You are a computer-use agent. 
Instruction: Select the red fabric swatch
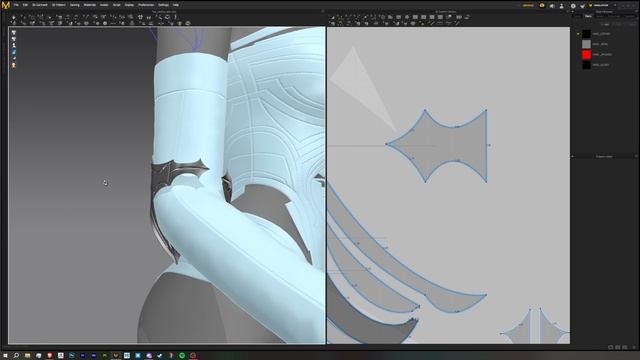pyautogui.click(x=587, y=54)
